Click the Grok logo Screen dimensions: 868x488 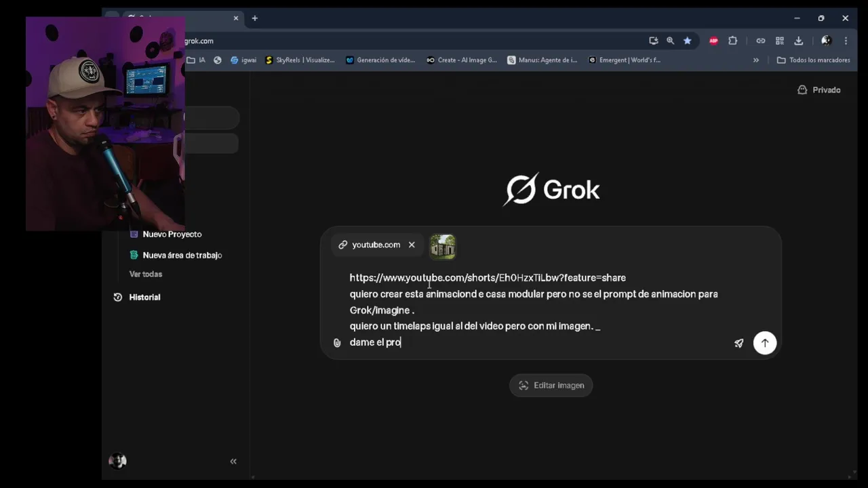551,190
